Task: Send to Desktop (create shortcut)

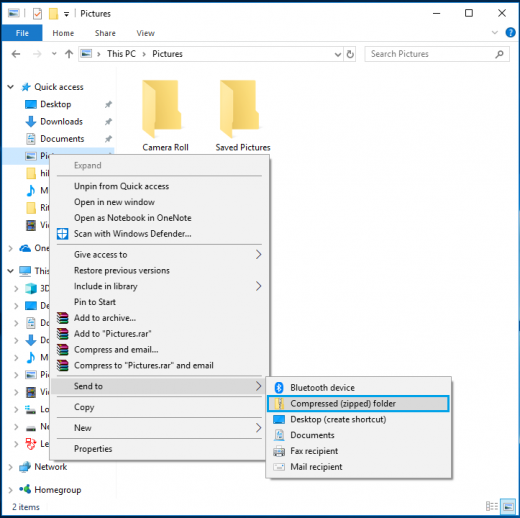Action: click(x=358, y=419)
